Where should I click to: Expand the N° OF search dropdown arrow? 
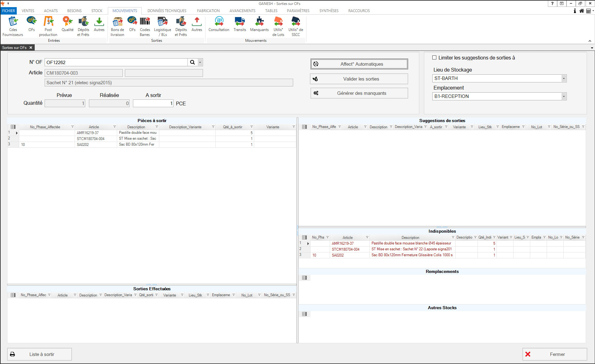coord(200,62)
